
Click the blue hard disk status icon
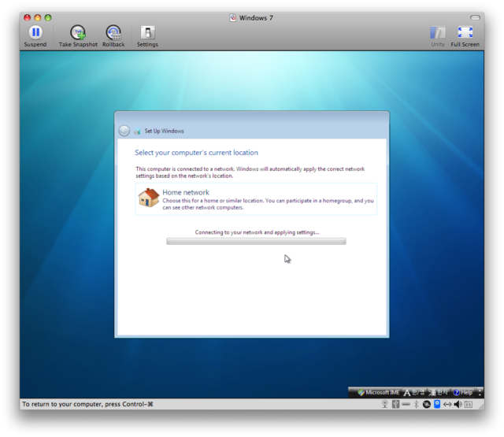(437, 404)
